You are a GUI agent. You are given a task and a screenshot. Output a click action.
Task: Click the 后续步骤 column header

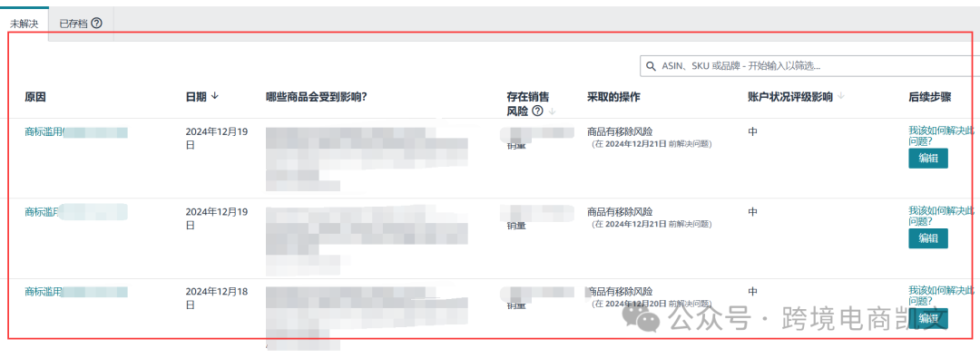pyautogui.click(x=930, y=97)
